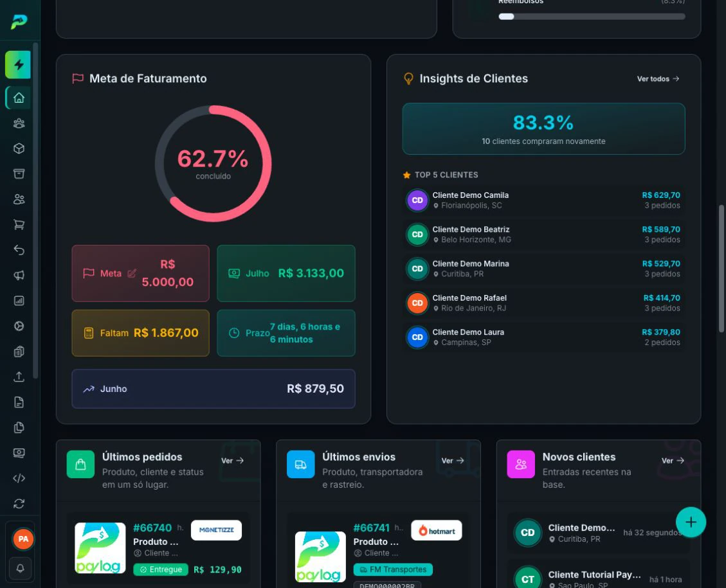Open Ver link in Últimos pedidos
The height and width of the screenshot is (588, 726).
tap(232, 460)
